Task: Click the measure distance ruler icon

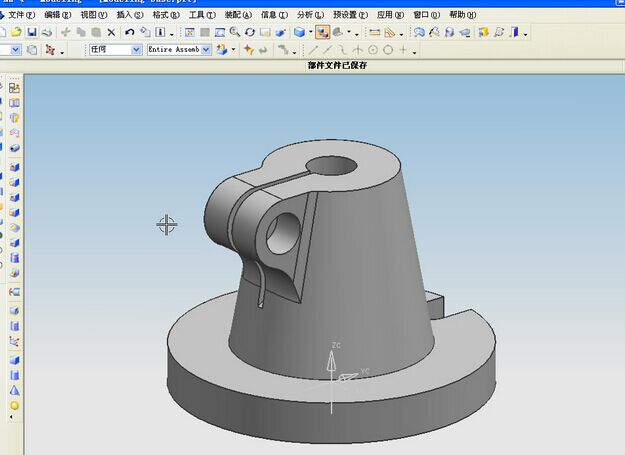Action: point(374,32)
